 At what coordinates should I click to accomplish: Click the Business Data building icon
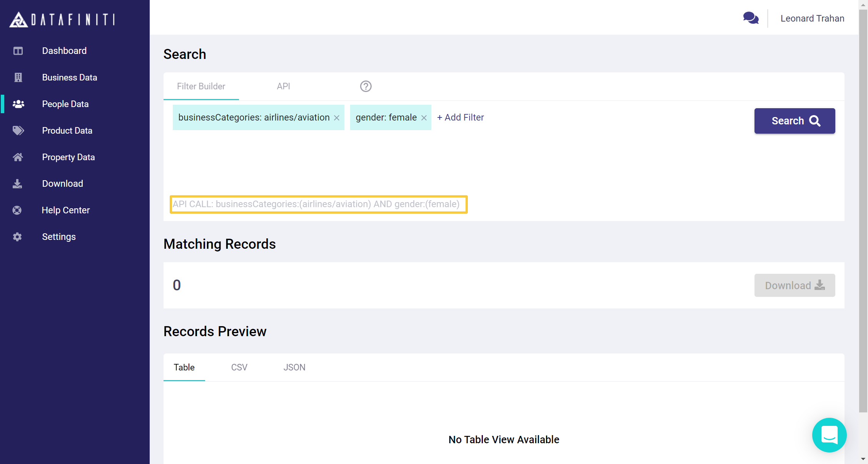coord(18,77)
